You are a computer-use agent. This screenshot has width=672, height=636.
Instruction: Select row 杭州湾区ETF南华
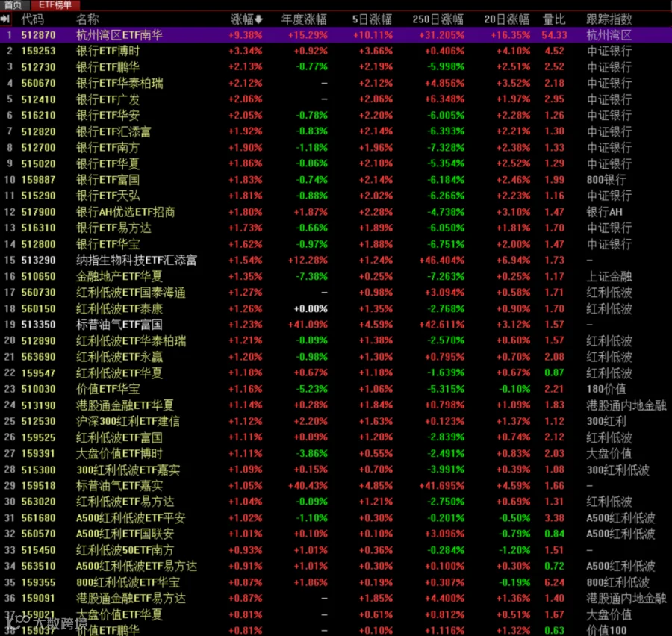[x=336, y=35]
